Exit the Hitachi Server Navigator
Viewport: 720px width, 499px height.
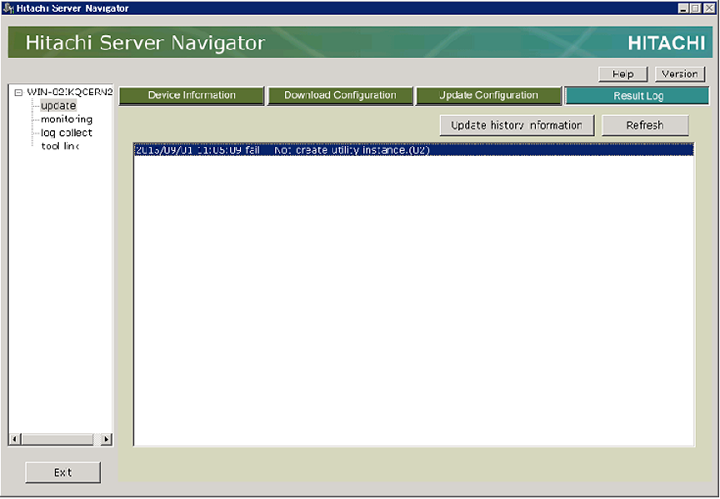(63, 472)
